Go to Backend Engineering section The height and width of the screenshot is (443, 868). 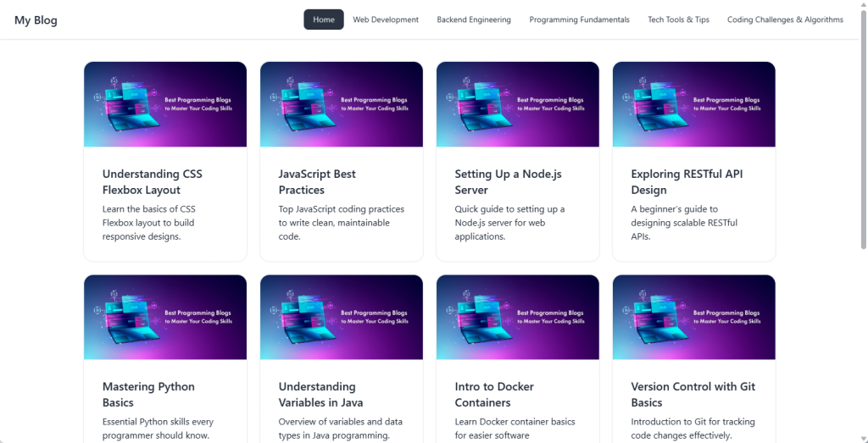(x=474, y=19)
